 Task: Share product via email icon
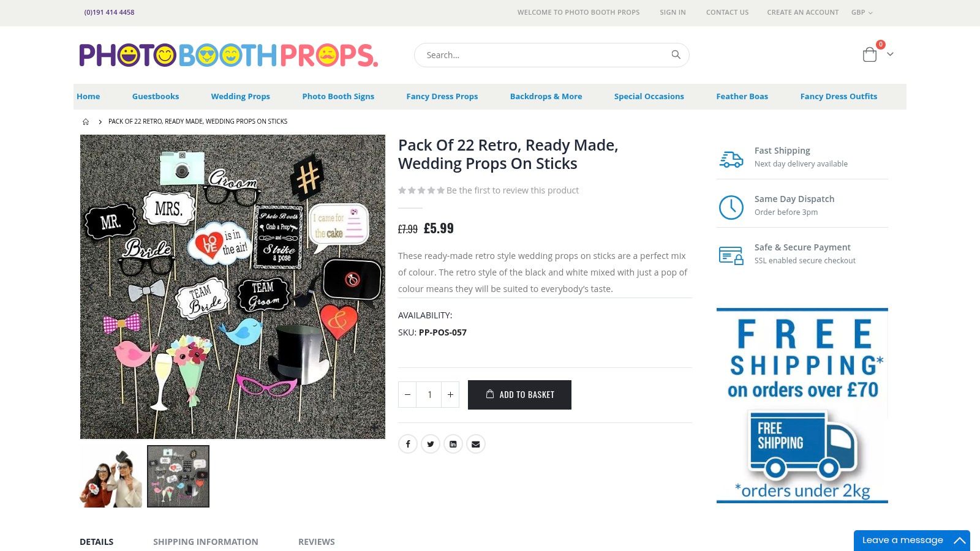click(x=476, y=444)
